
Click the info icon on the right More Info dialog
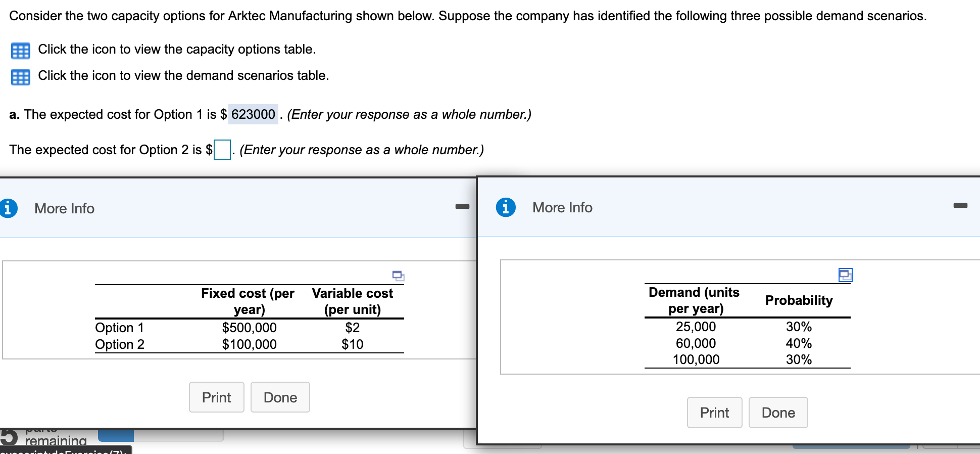click(x=506, y=207)
